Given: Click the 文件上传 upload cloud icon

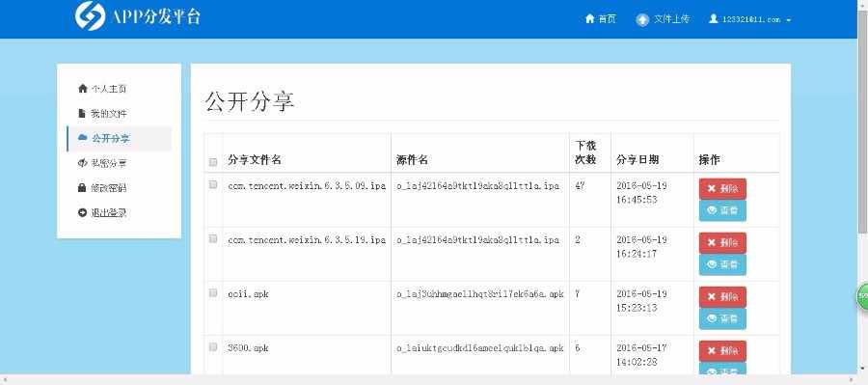Looking at the screenshot, I should point(642,19).
